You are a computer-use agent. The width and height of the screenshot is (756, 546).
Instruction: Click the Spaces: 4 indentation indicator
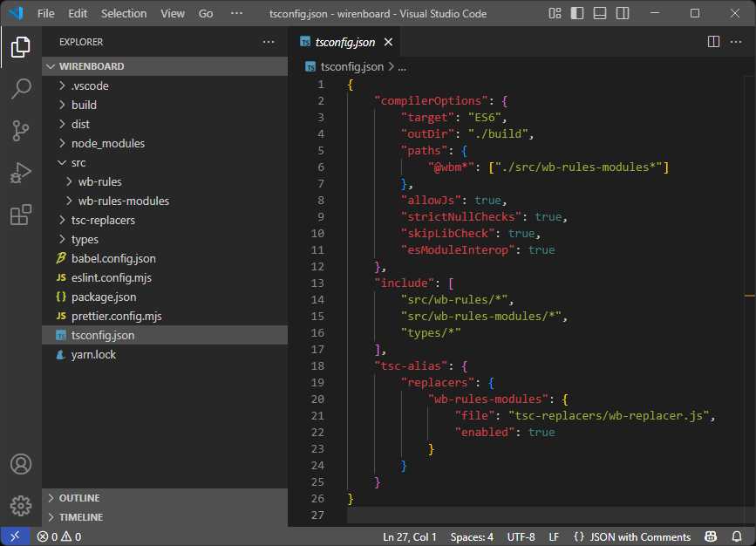point(472,536)
